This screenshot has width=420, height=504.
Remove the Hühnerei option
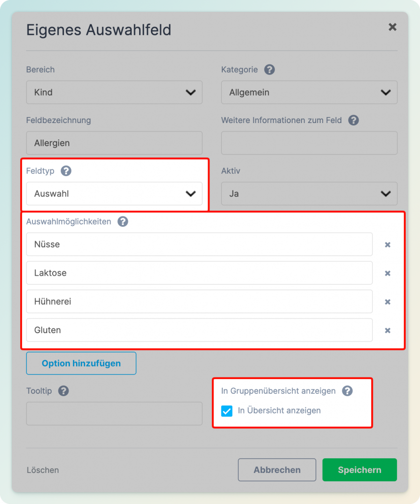pyautogui.click(x=388, y=302)
